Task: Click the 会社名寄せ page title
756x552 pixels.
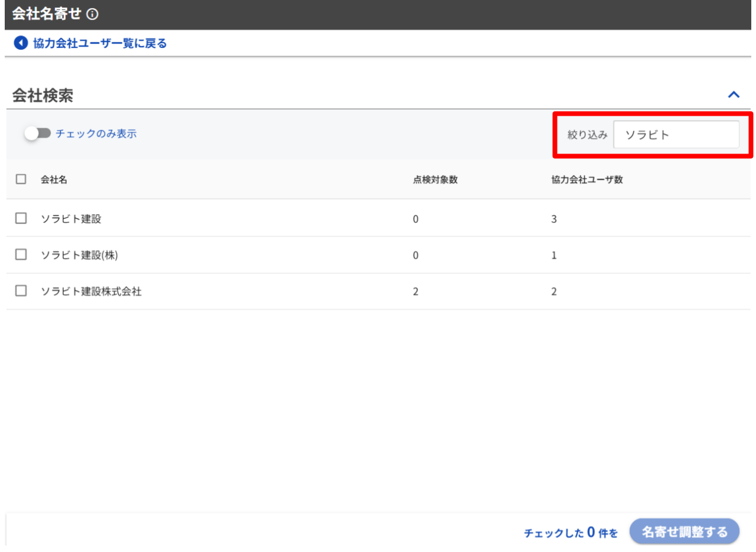Action: click(47, 15)
